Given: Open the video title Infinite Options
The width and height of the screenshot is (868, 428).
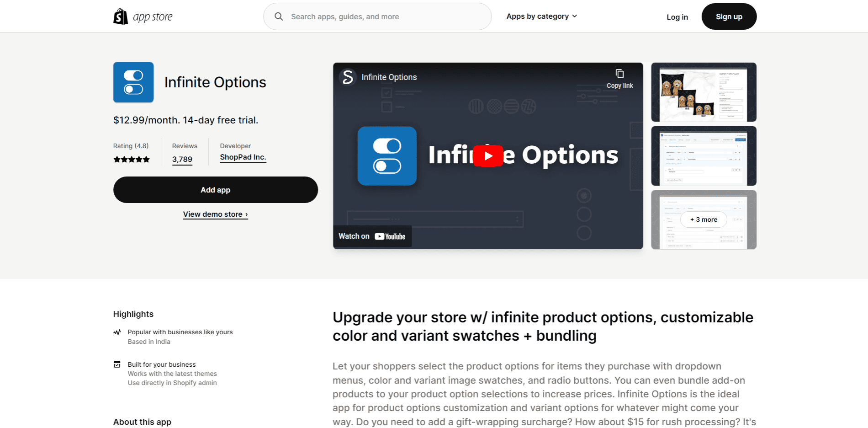Looking at the screenshot, I should [x=389, y=77].
